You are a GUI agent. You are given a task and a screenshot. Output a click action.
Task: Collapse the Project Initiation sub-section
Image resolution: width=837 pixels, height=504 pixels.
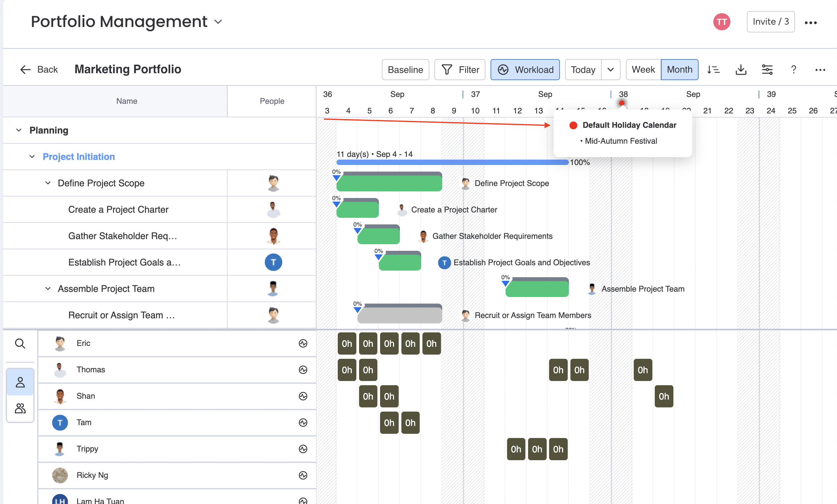[32, 157]
